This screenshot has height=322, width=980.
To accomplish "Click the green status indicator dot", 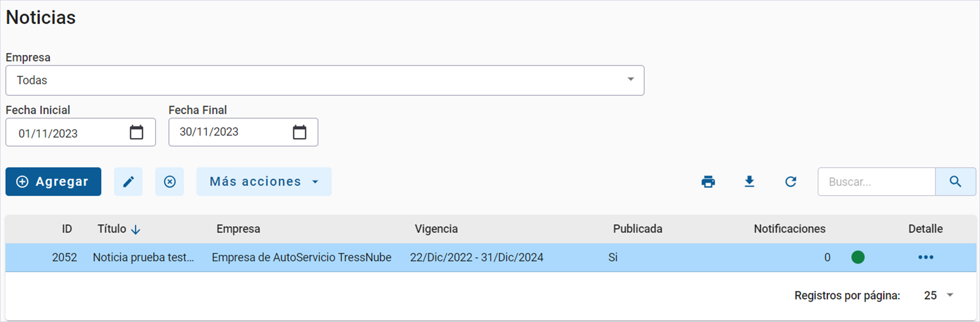I will (858, 257).
